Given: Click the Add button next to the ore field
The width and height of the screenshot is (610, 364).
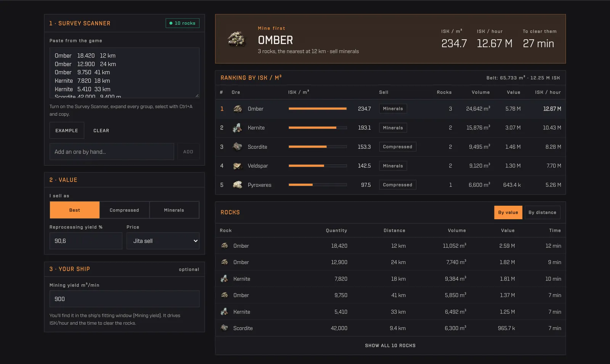Looking at the screenshot, I should tap(188, 152).
